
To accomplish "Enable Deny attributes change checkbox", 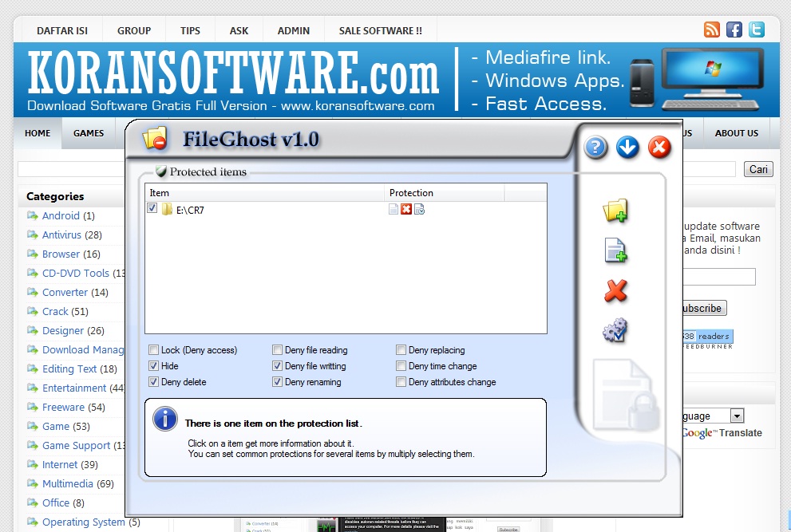I will (401, 382).
